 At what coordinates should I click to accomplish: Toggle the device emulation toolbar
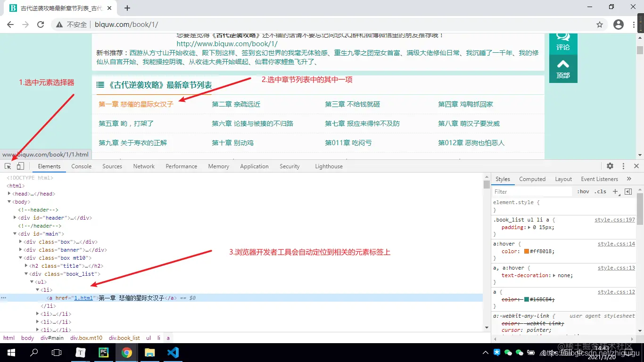(x=19, y=166)
